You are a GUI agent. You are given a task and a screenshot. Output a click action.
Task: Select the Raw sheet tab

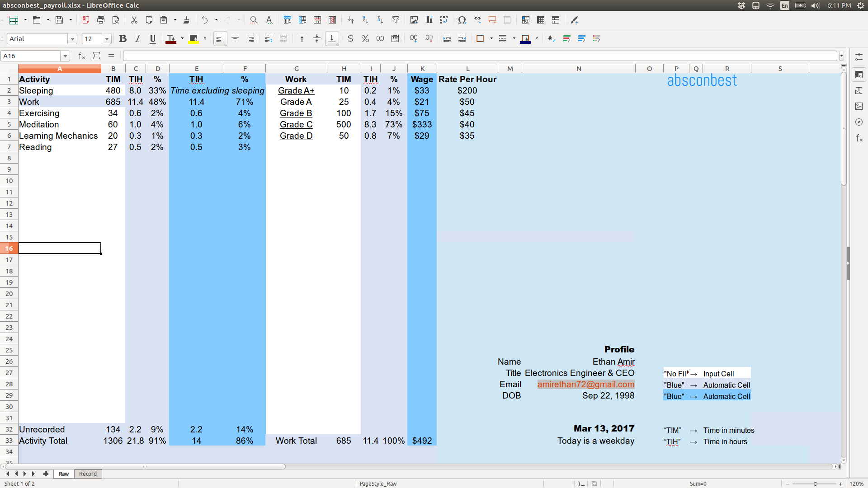64,474
